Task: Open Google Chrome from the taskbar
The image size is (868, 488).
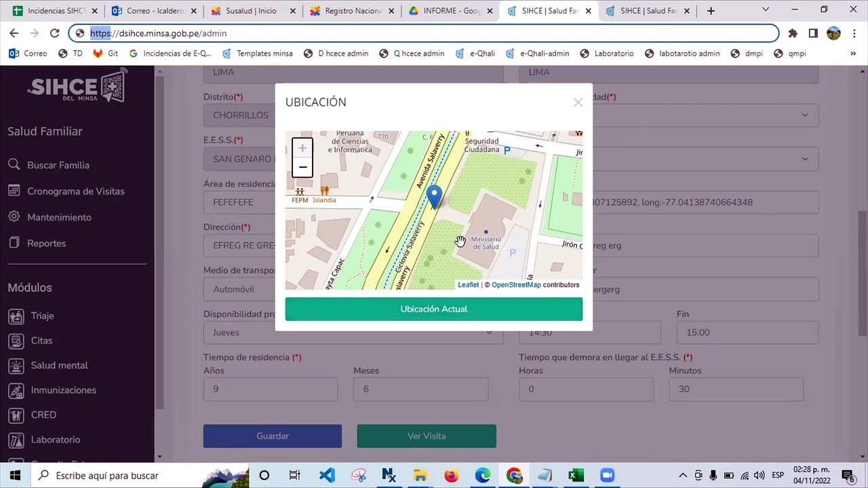Action: click(513, 475)
